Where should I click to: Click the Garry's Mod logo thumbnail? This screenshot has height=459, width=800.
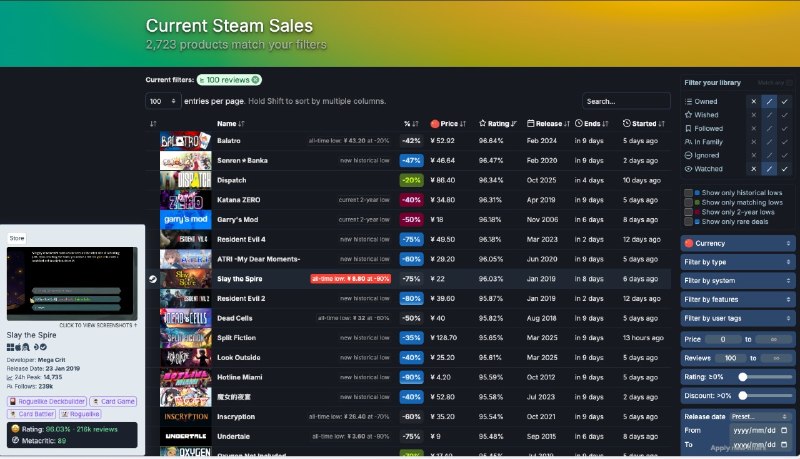(x=185, y=220)
